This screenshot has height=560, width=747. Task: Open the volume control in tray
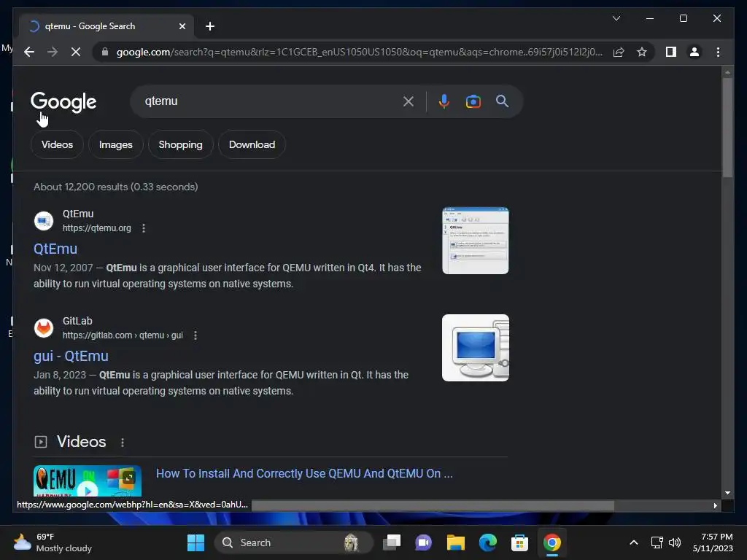(675, 542)
